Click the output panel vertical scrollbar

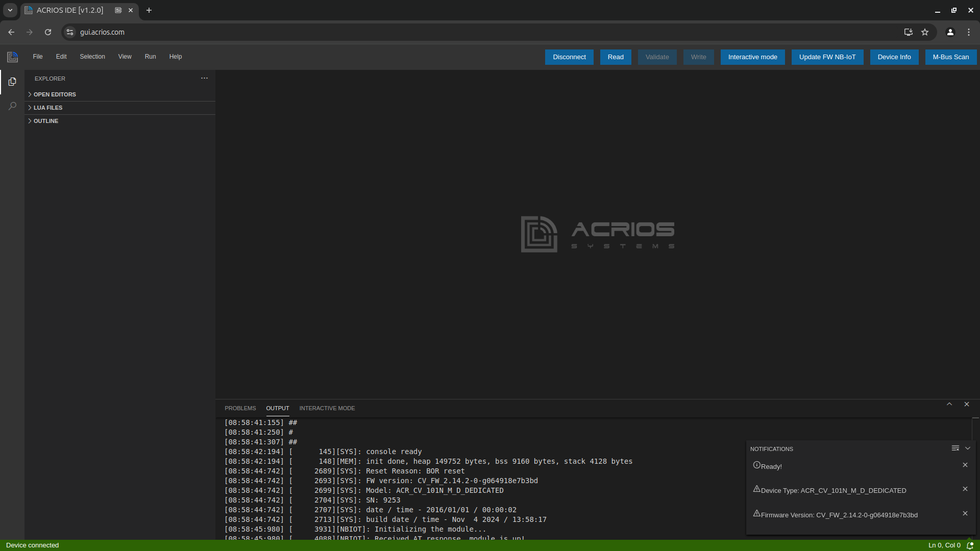click(x=975, y=479)
